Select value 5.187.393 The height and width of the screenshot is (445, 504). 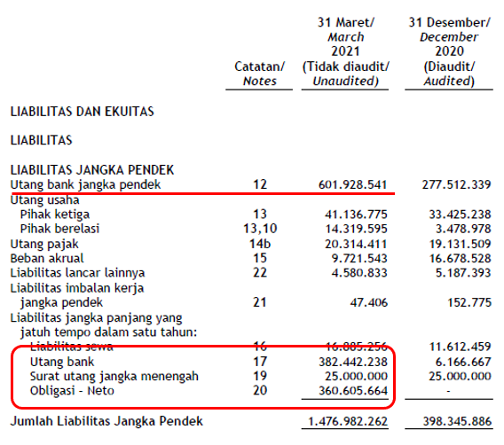coord(463,273)
